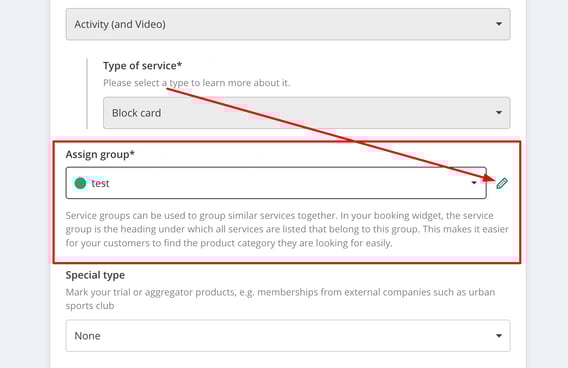The height and width of the screenshot is (368, 568).
Task: Click the Special type heading
Action: 95,275
